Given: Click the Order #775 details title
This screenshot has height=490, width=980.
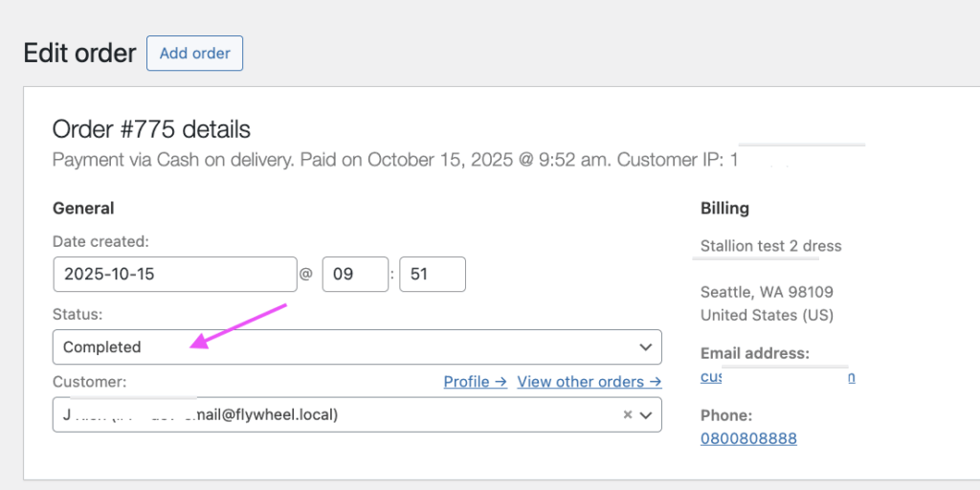Looking at the screenshot, I should tap(151, 129).
